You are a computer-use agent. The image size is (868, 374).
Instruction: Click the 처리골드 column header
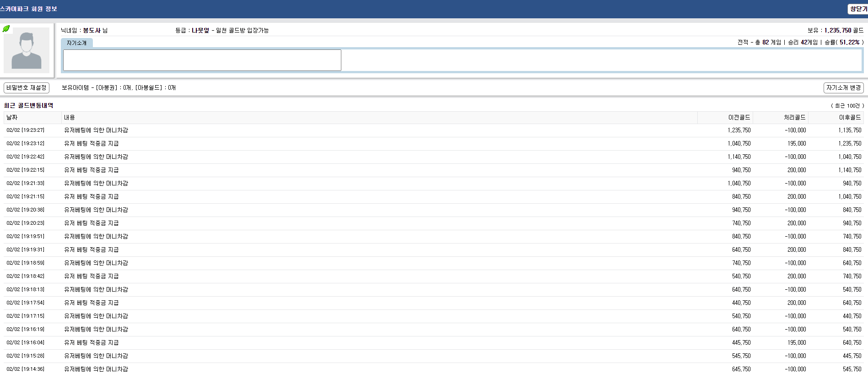tap(781, 118)
